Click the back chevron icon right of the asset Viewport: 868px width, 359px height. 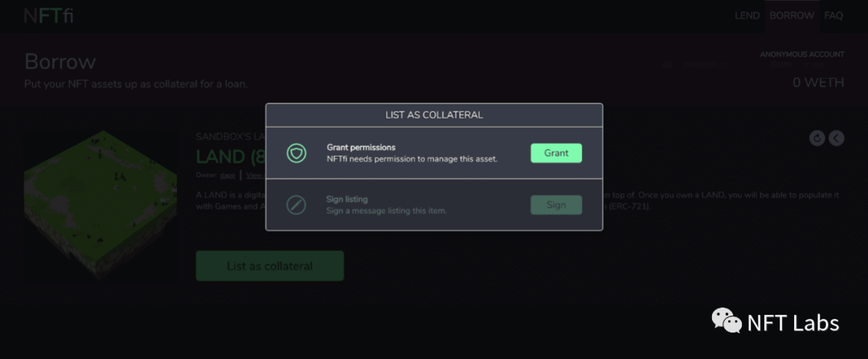(x=837, y=138)
